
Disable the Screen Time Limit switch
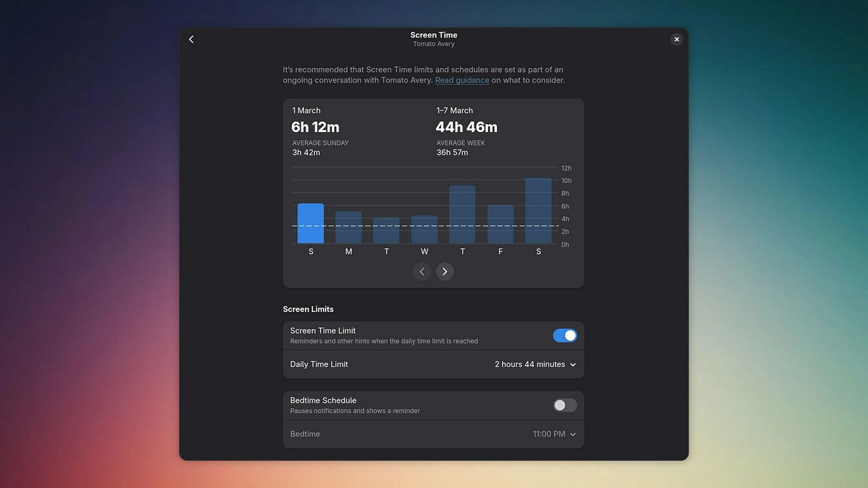tap(564, 336)
